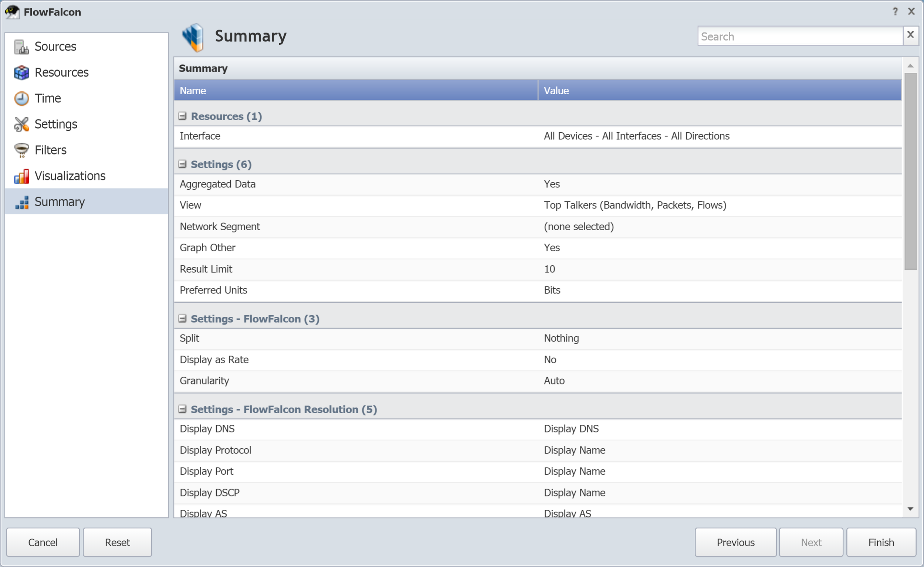
Task: Click the scrollbar up arrow
Action: [910, 66]
